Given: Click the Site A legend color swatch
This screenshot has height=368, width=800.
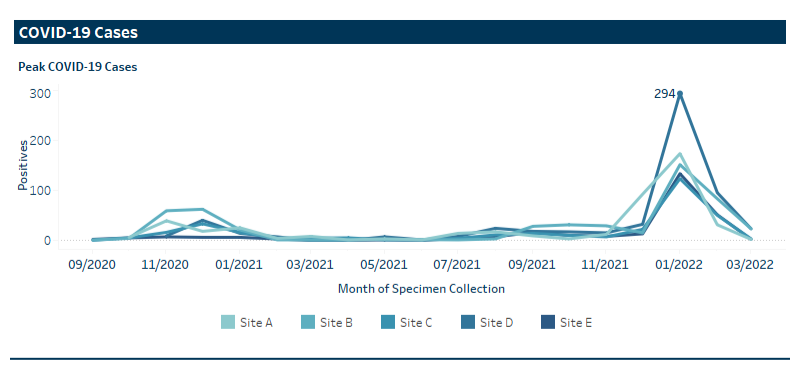Looking at the screenshot, I should (x=228, y=322).
